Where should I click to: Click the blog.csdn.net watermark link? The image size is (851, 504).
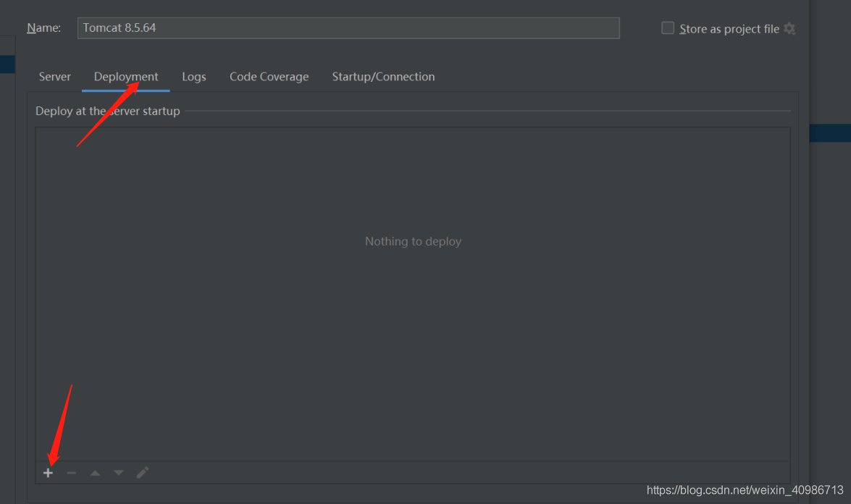745,490
